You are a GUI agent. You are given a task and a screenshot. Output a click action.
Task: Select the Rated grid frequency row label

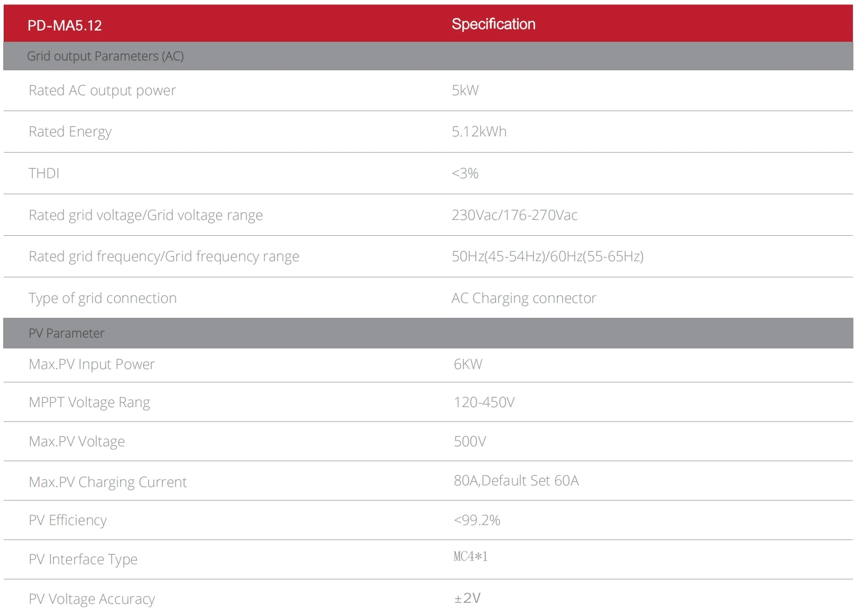164,256
